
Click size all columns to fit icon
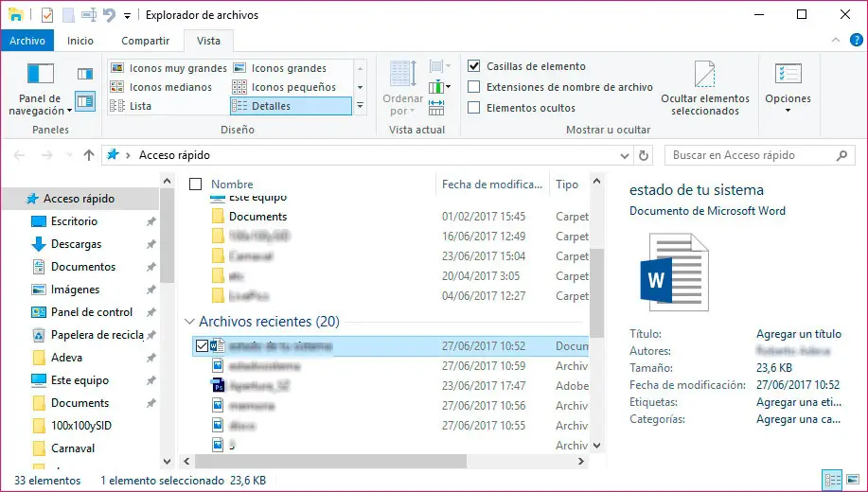click(x=436, y=107)
